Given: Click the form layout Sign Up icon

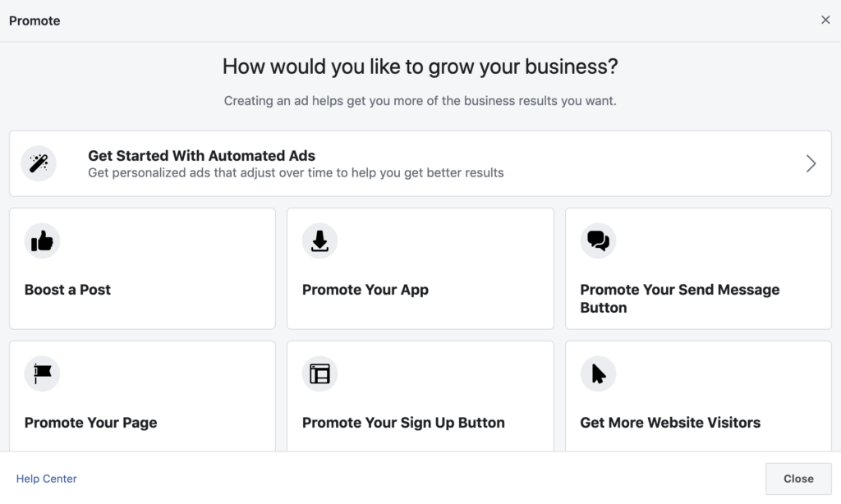Looking at the screenshot, I should coord(319,373).
